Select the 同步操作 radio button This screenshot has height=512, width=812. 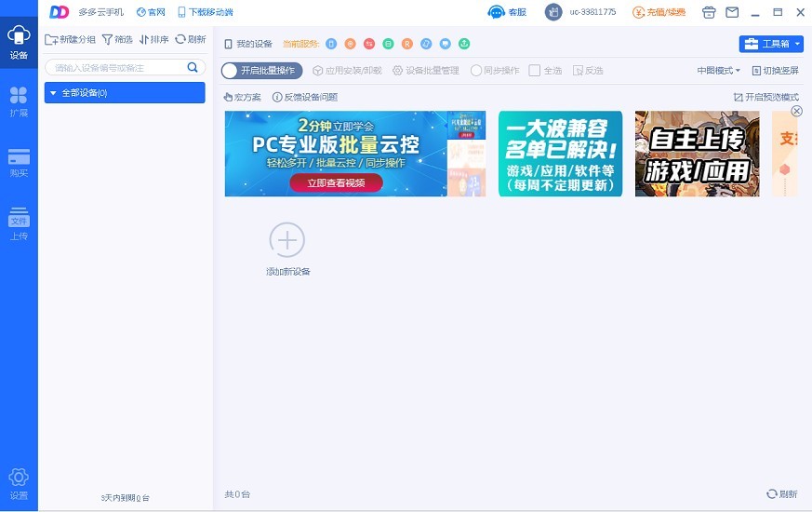point(476,71)
